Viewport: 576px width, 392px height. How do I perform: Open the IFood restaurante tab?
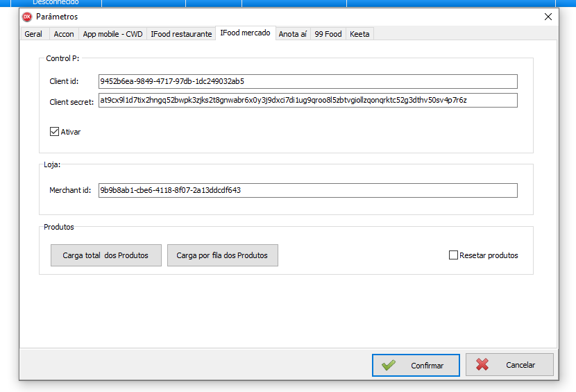pyautogui.click(x=181, y=34)
